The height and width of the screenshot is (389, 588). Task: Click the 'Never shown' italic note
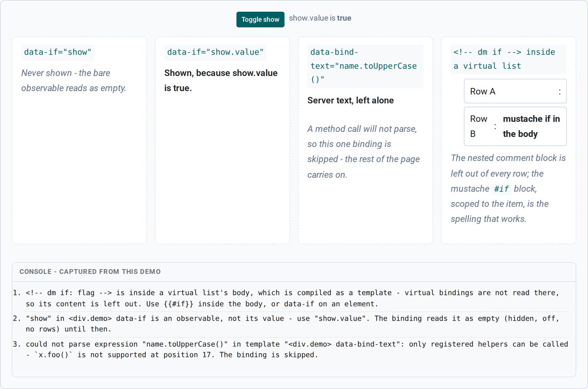click(74, 81)
